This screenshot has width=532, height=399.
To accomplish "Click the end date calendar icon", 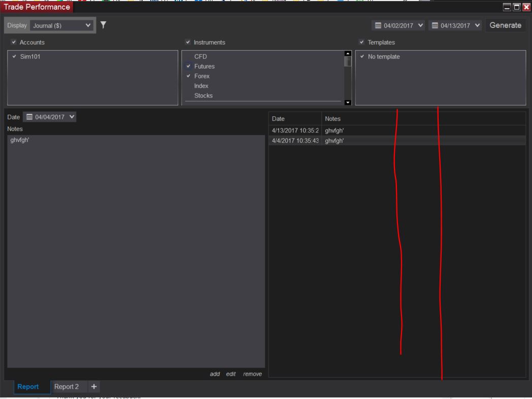I will (435, 25).
